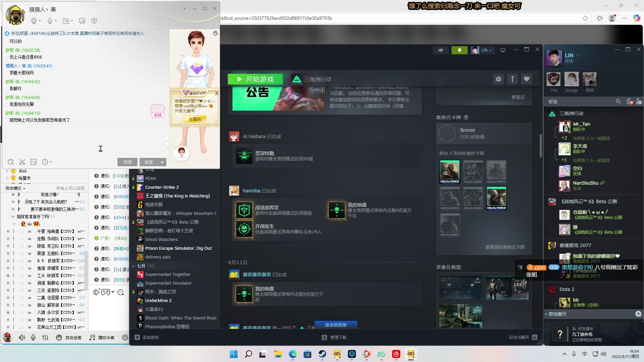The image size is (644, 362).
Task: Open the YY audio mixer settings icon
Action: coord(45,338)
